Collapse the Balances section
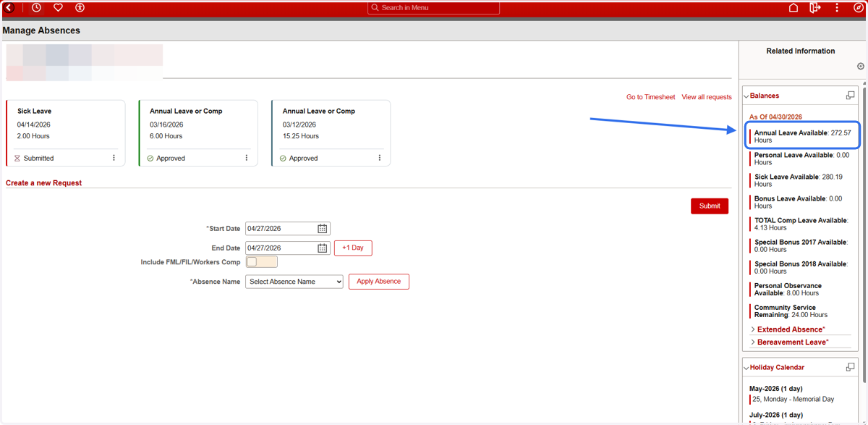Image resolution: width=868 pixels, height=425 pixels. click(x=746, y=96)
